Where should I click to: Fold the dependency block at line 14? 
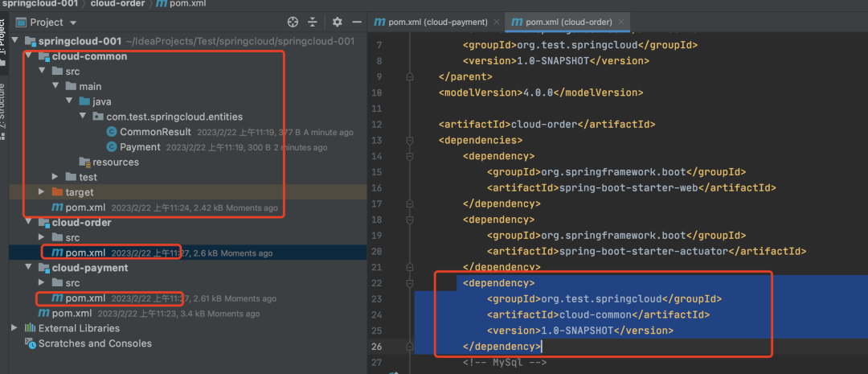coord(410,156)
